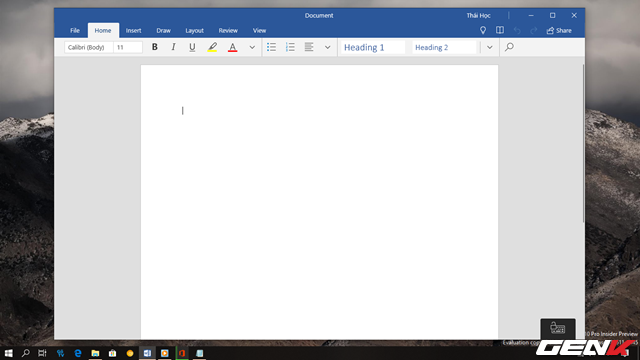Toggle underline formatting

tap(192, 47)
